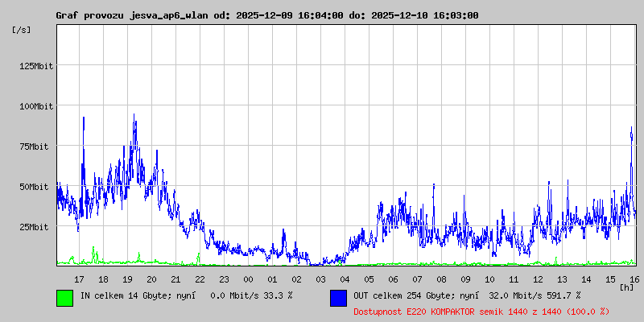The width and height of the screenshot is (644, 322).
Task: Click the 25Mbit y-axis label
Action: tap(34, 227)
